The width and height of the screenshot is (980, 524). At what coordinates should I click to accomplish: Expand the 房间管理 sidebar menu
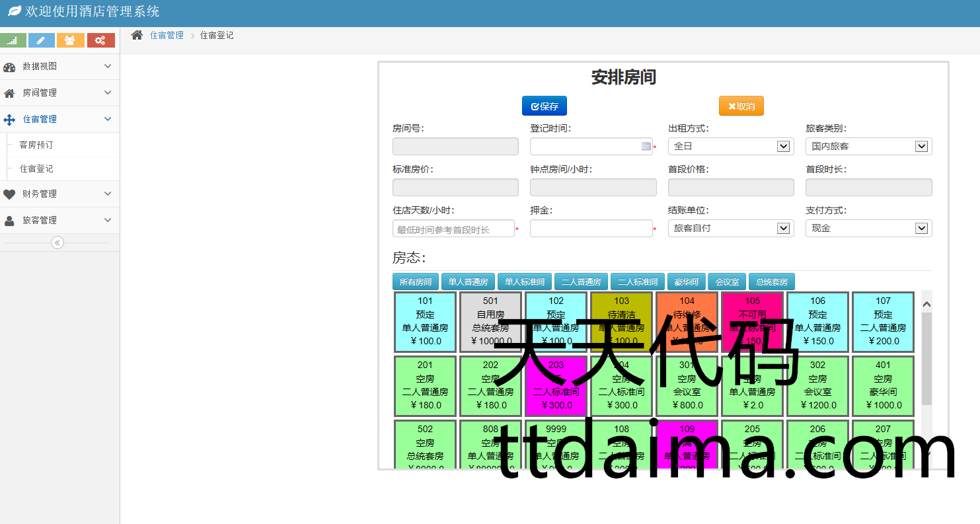tap(59, 93)
